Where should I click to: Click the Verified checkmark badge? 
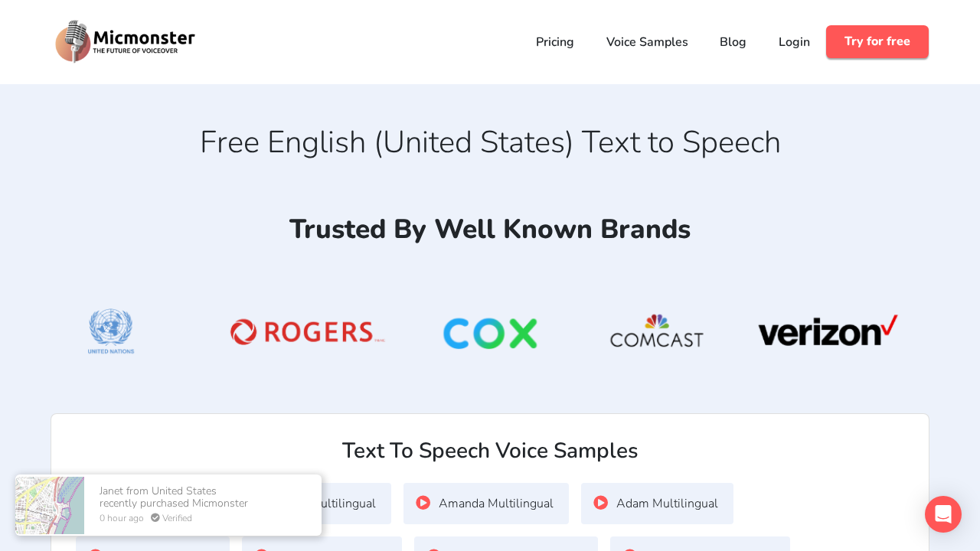[x=155, y=518]
